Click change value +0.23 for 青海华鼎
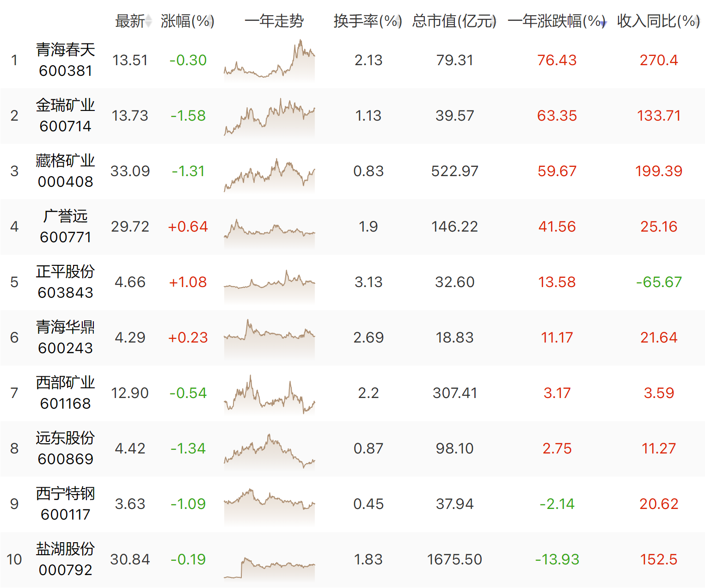Viewport: 705px width, 588px height. (x=188, y=337)
